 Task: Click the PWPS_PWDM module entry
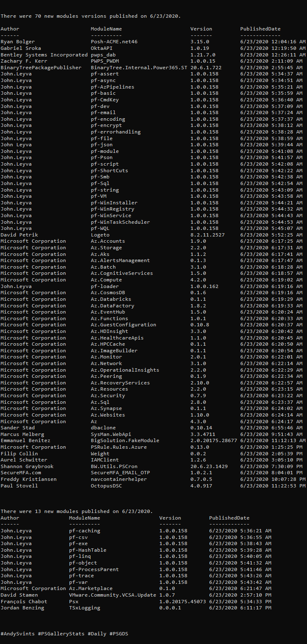(x=105, y=61)
